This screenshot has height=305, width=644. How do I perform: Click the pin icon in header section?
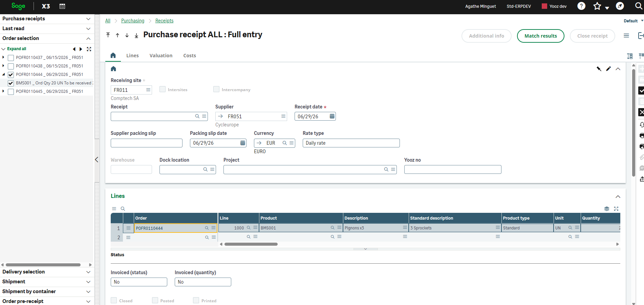pos(599,69)
